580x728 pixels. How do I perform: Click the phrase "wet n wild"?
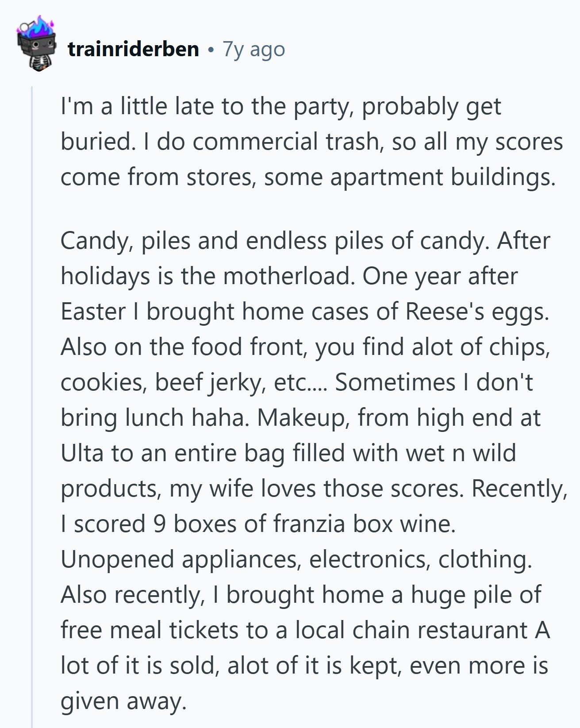point(454,453)
